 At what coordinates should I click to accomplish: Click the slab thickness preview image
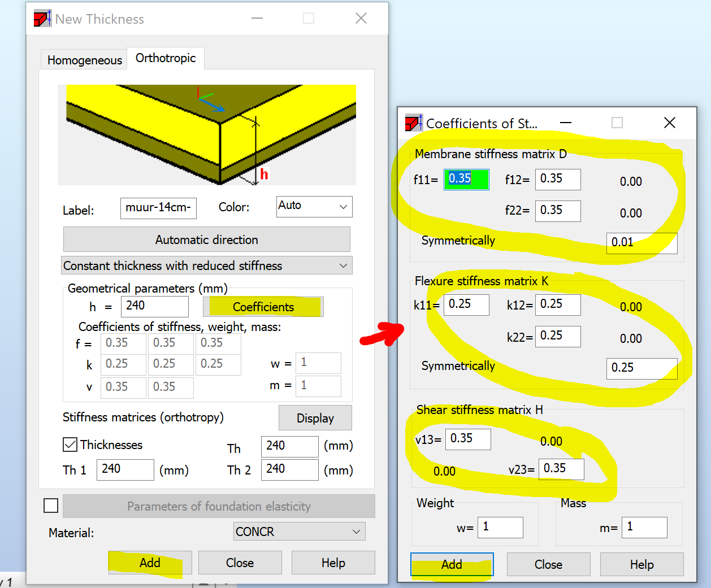pos(207,135)
